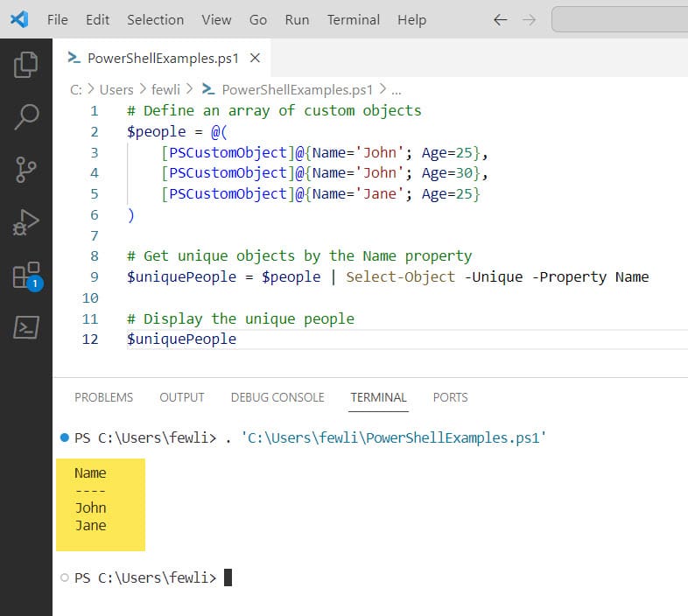This screenshot has height=616, width=688.
Task: Open the Help menu
Action: pyautogui.click(x=411, y=20)
